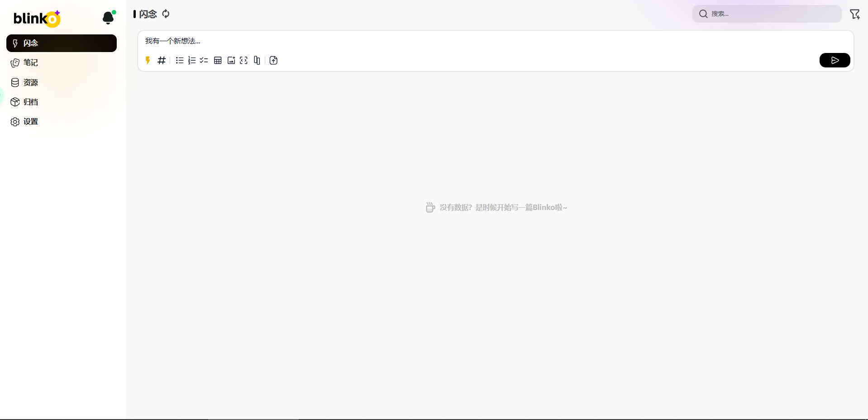Viewport: 868px width, 420px height.
Task: Insert a bulleted list
Action: coord(180,60)
